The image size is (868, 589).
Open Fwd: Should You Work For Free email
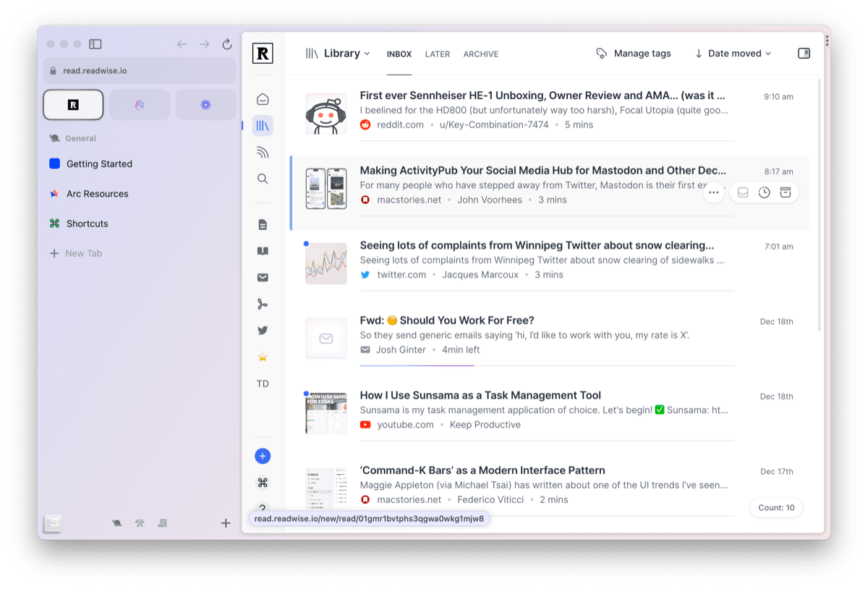coord(447,321)
